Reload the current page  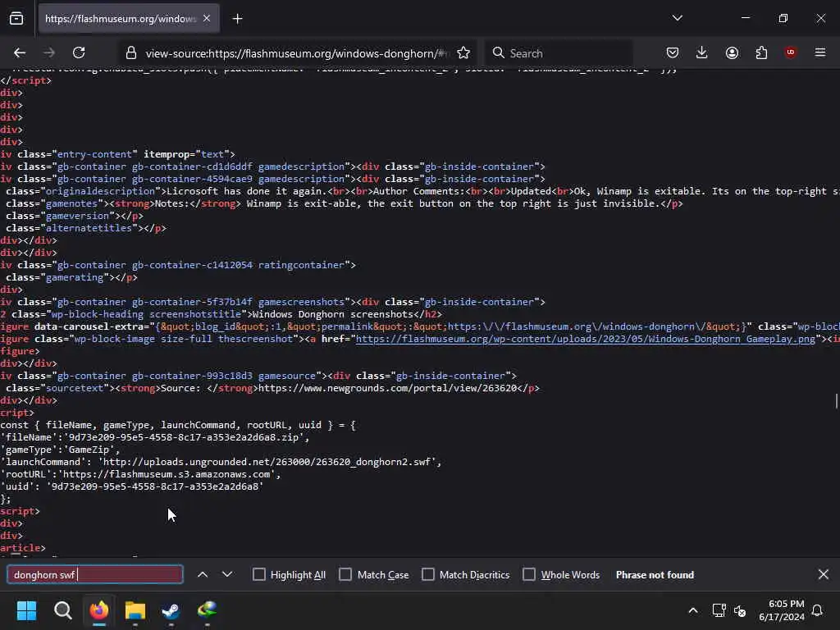pyautogui.click(x=79, y=52)
